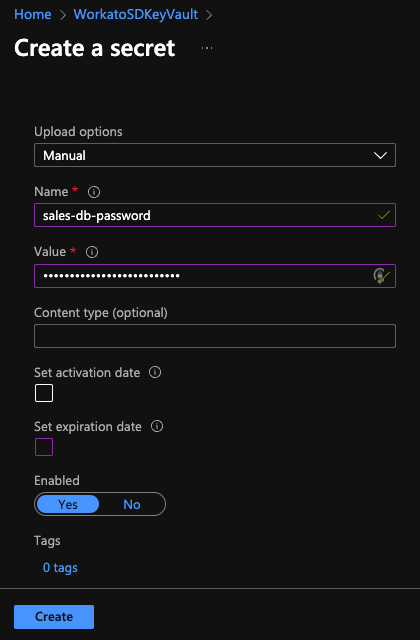
Task: Go to Home breadcrumb
Action: click(x=33, y=14)
